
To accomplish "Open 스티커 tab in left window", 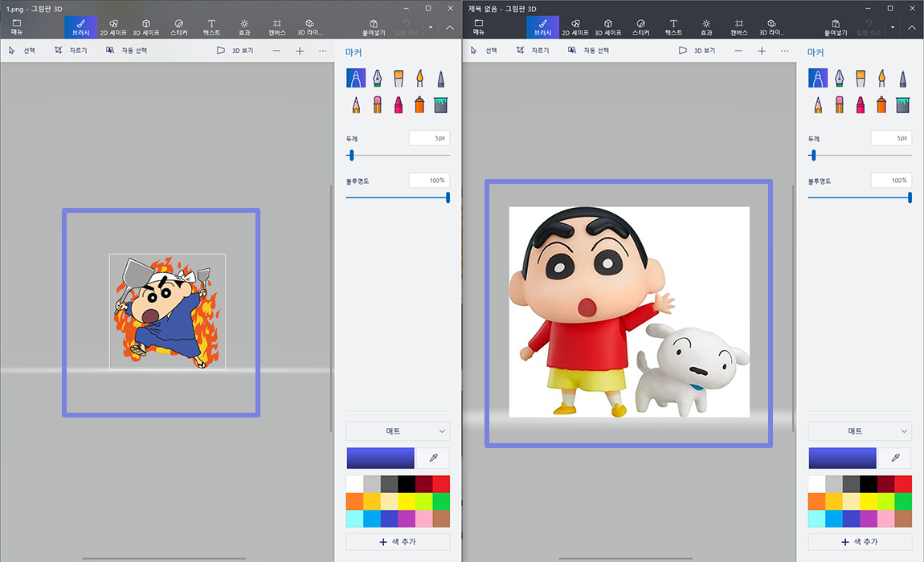I will [x=178, y=27].
